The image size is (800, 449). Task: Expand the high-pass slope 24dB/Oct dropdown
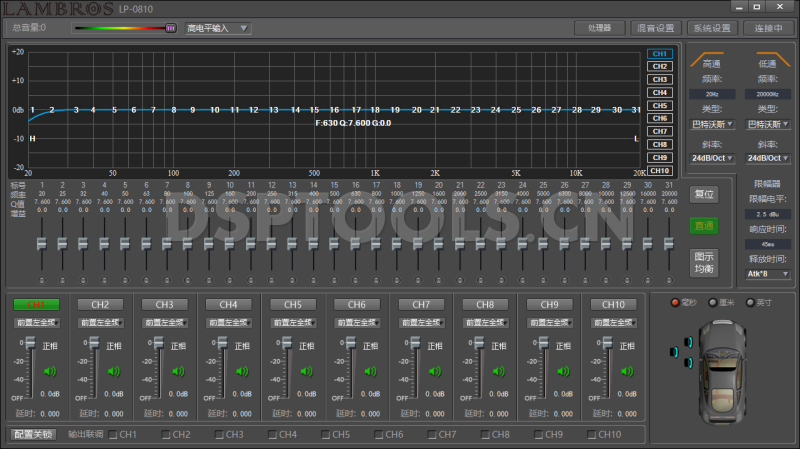(x=714, y=158)
